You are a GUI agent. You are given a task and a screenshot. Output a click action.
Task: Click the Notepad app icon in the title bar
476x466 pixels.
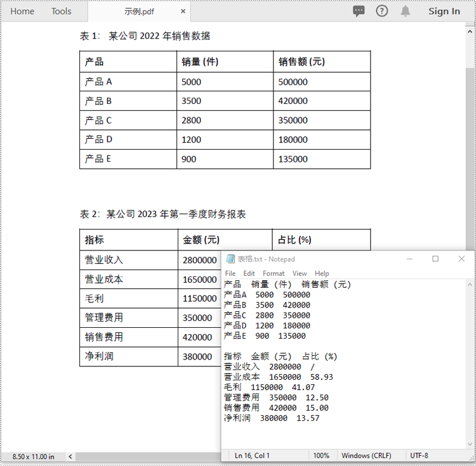coord(230,259)
